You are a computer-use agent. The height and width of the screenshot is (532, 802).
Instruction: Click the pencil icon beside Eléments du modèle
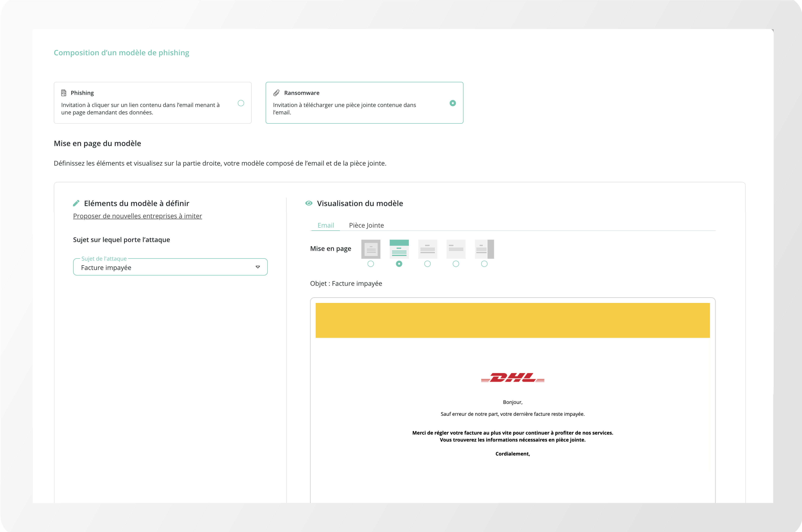[x=76, y=203]
